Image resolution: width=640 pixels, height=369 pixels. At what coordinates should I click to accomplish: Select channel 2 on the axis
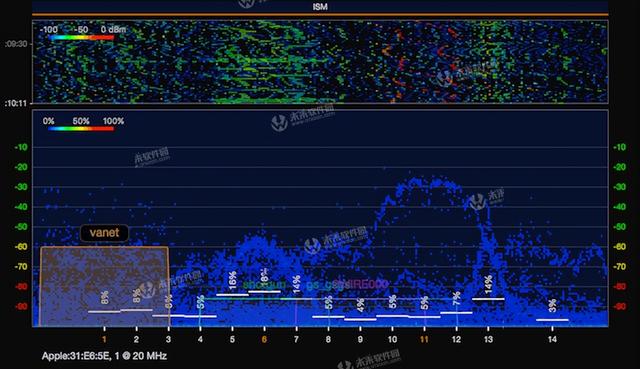(x=136, y=340)
